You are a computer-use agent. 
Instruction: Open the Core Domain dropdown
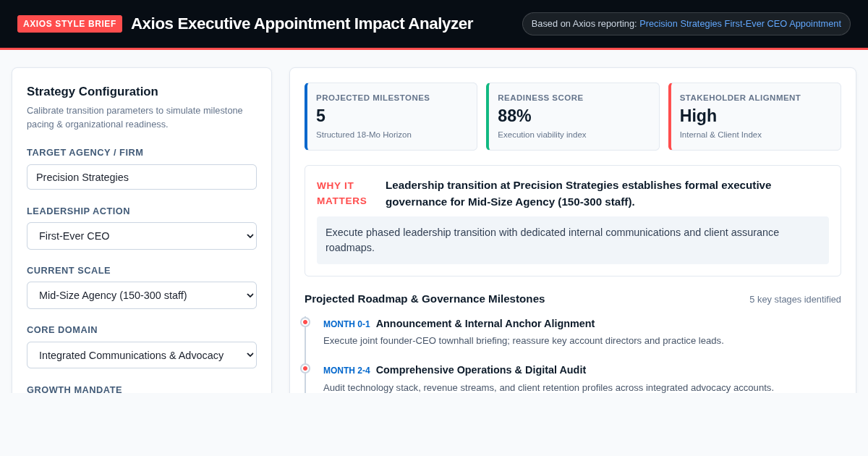click(142, 355)
